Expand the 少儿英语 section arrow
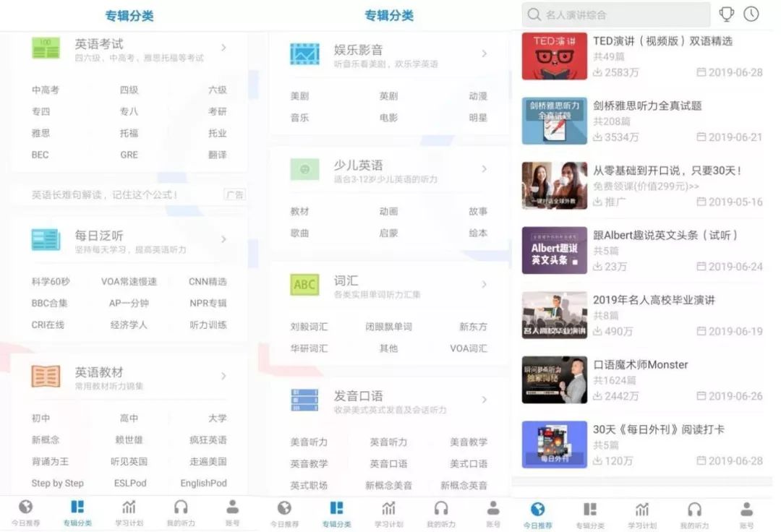This screenshot has width=781, height=532. [484, 169]
